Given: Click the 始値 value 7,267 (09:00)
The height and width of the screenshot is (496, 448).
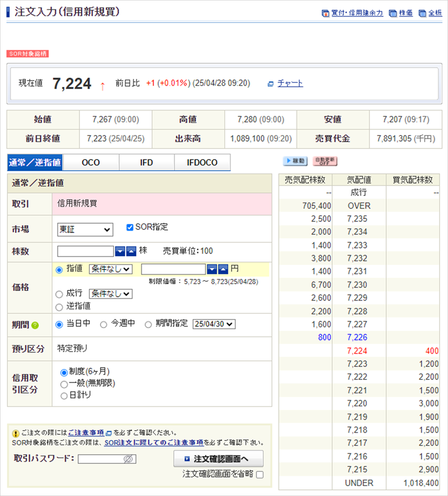Looking at the screenshot, I should click(116, 120).
